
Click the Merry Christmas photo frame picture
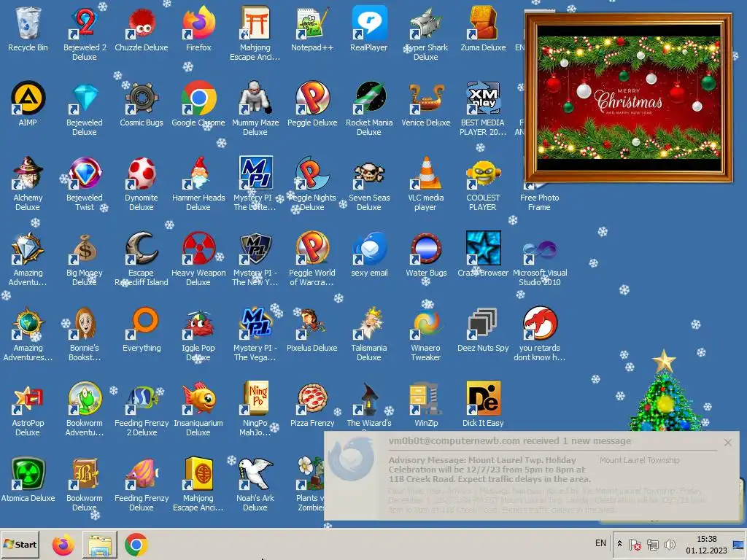coord(628,98)
